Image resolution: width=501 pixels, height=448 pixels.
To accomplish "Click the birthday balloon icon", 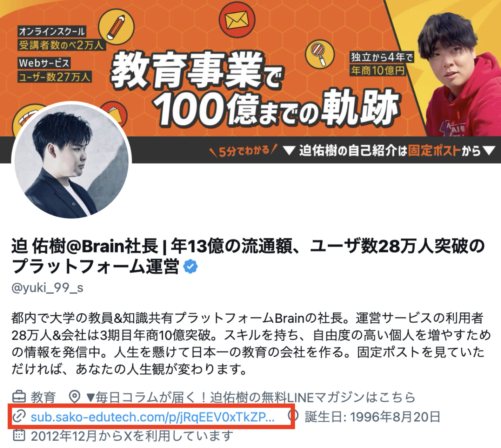I will click(x=293, y=416).
